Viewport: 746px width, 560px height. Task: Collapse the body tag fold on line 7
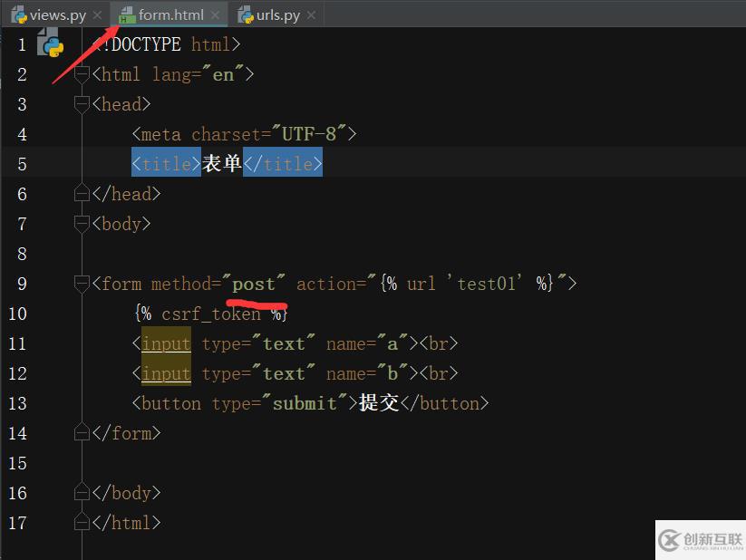point(82,224)
